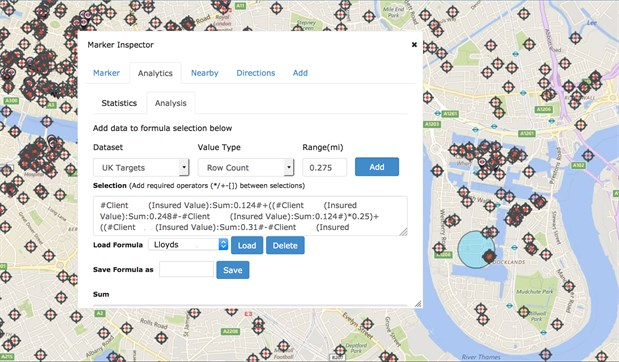Click the Deptford Park label on the map
The height and width of the screenshot is (362, 619).
356,348
